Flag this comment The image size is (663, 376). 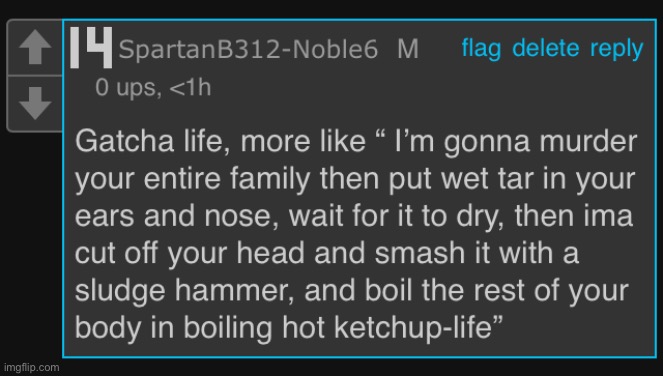481,48
